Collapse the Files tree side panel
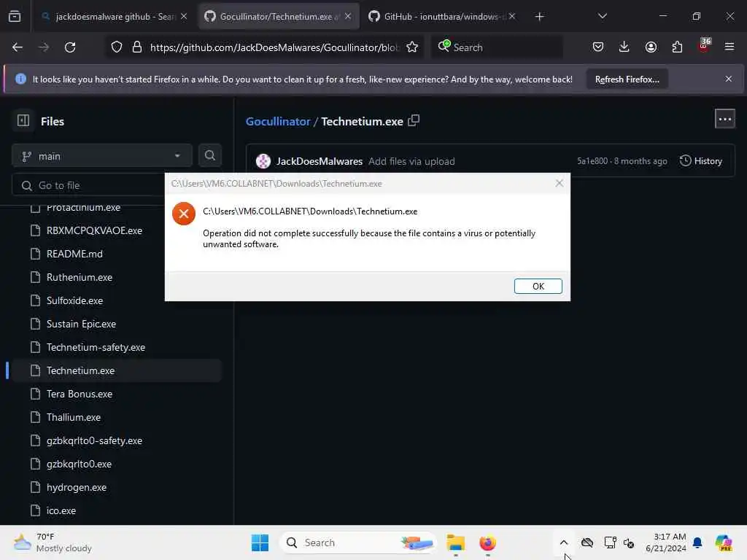This screenshot has width=747, height=560. point(23,121)
